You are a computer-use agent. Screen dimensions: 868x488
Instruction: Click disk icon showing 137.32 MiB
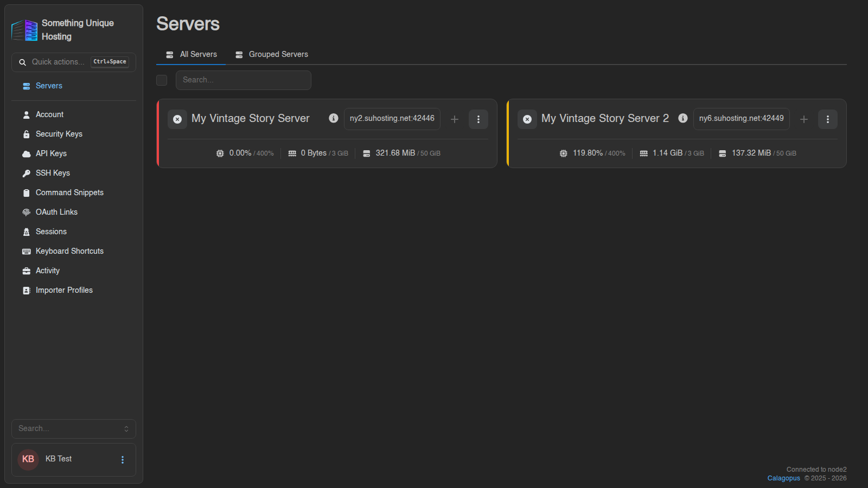pos(723,153)
